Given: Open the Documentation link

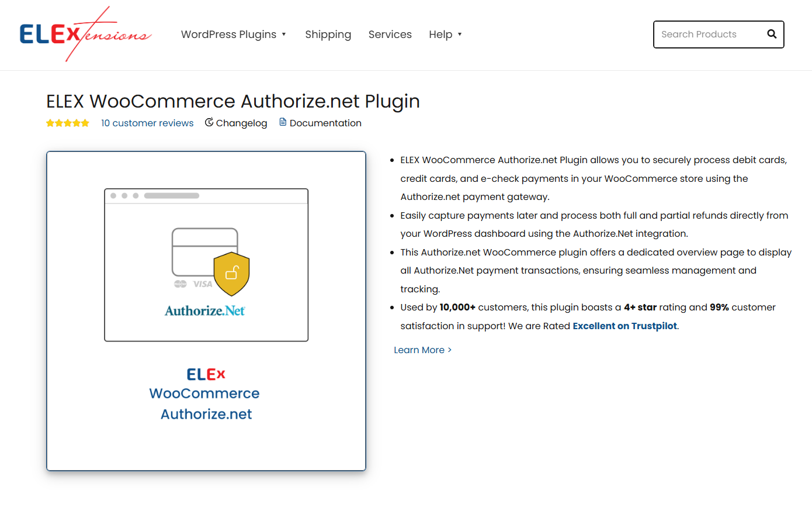Looking at the screenshot, I should (325, 123).
